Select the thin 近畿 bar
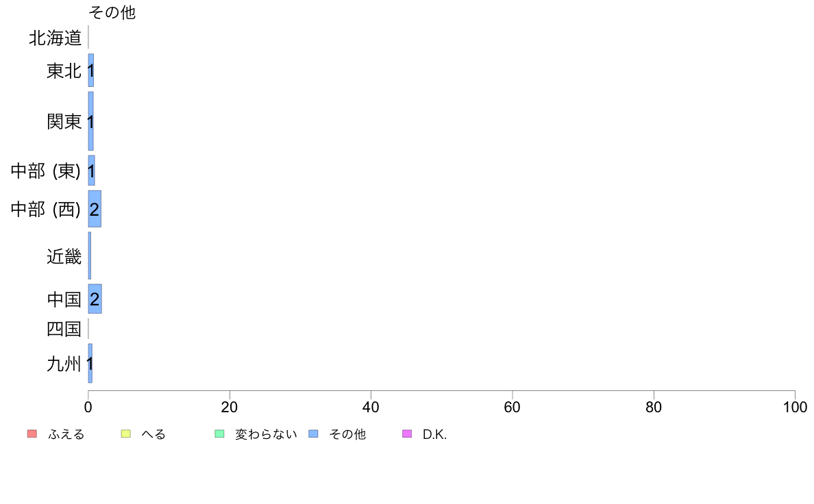Screen dimensions: 814x504 tap(89, 256)
